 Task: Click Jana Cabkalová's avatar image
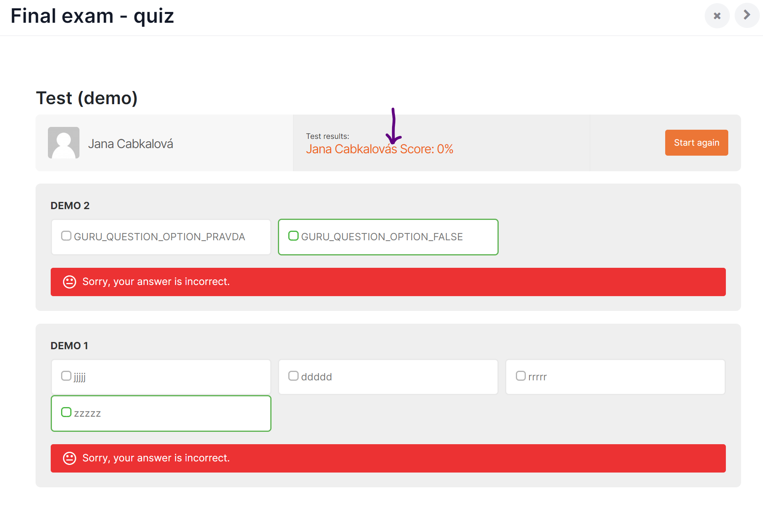(63, 143)
